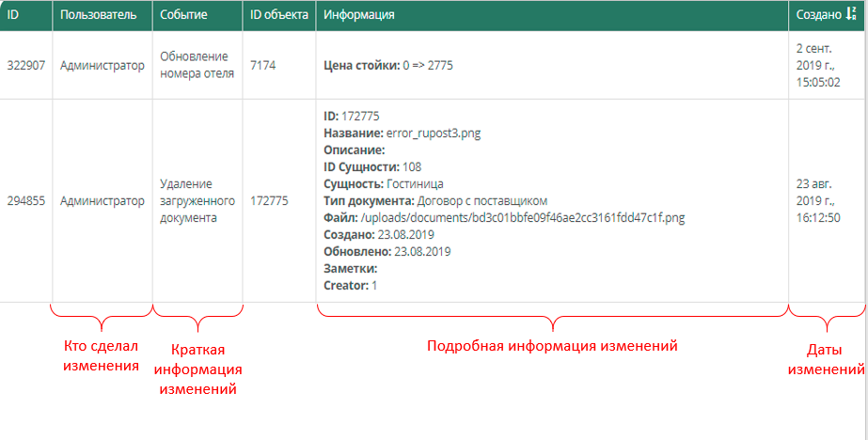Click the uploads file path text
This screenshot has width=868, height=440.
(523, 218)
